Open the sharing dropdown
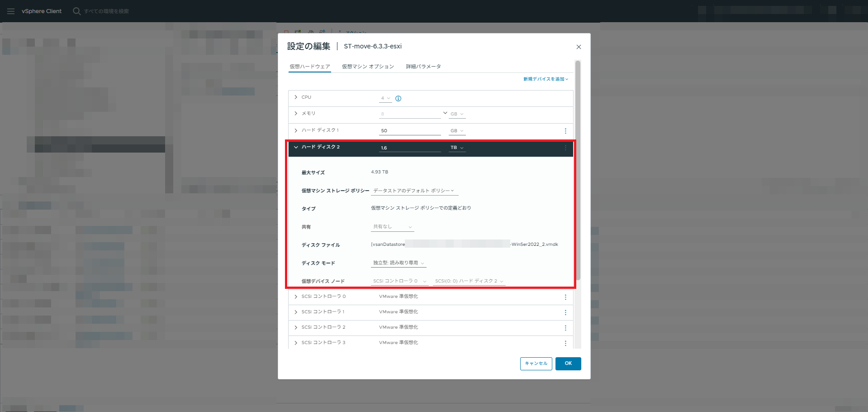Image resolution: width=868 pixels, height=412 pixels. pos(392,227)
